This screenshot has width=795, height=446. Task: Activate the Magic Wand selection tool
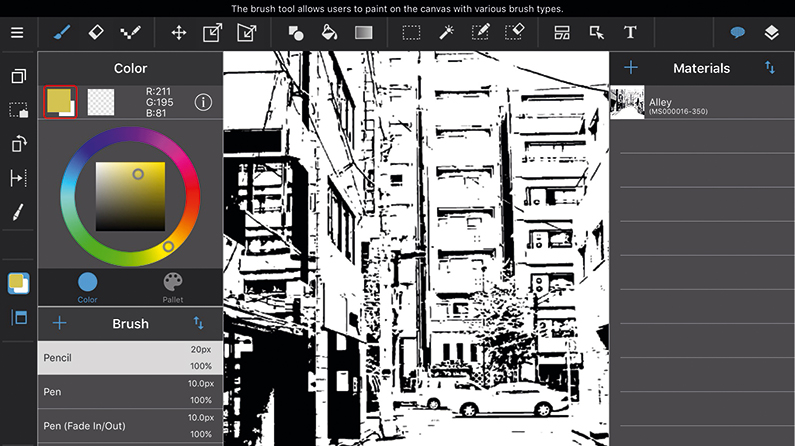(446, 32)
